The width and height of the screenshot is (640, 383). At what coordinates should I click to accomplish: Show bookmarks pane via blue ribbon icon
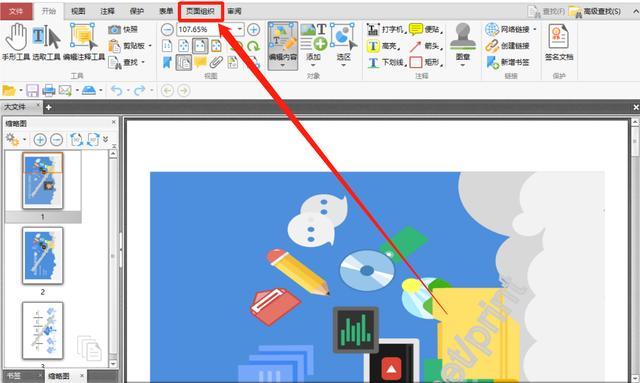(x=167, y=62)
